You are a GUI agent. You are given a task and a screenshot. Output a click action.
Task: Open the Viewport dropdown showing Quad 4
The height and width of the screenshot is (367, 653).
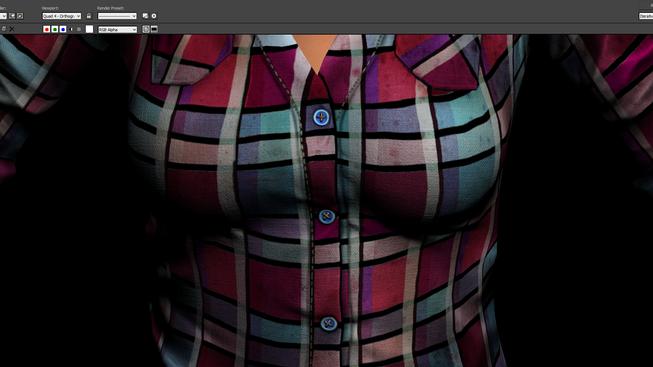(x=62, y=16)
